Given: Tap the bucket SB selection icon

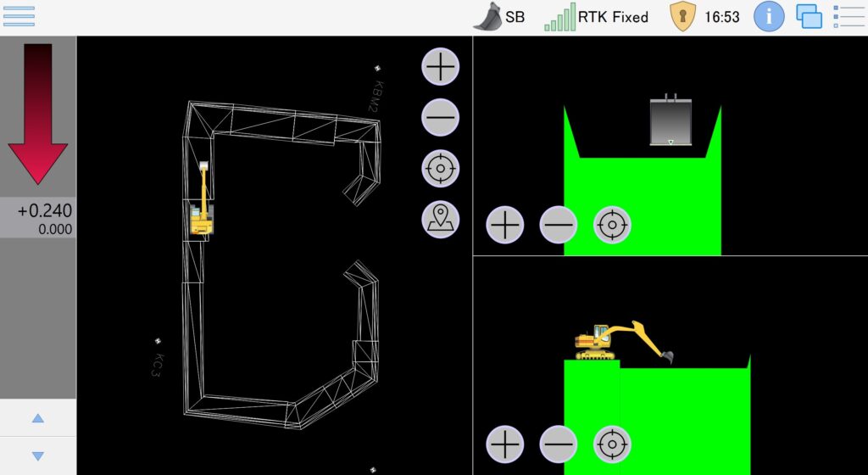Looking at the screenshot, I should click(487, 17).
